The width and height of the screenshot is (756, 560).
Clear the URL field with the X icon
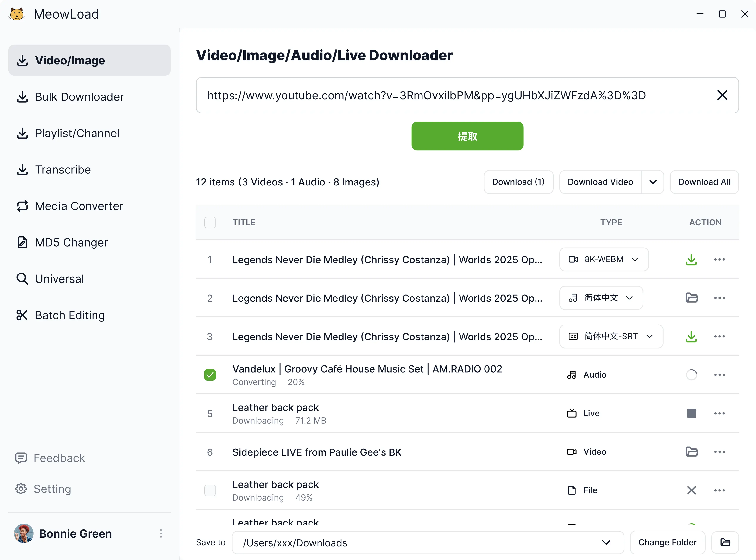[x=722, y=95]
